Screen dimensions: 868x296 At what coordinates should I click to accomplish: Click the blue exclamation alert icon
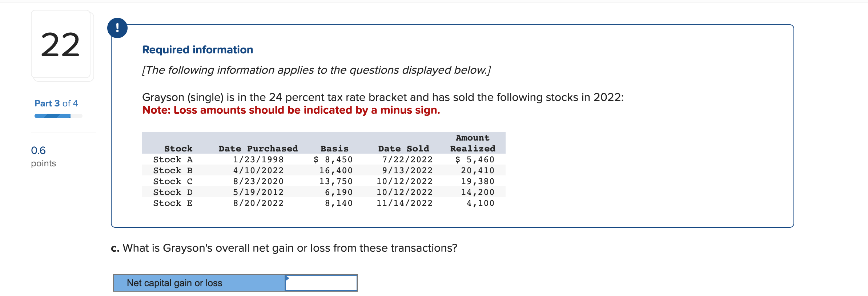pyautogui.click(x=117, y=28)
